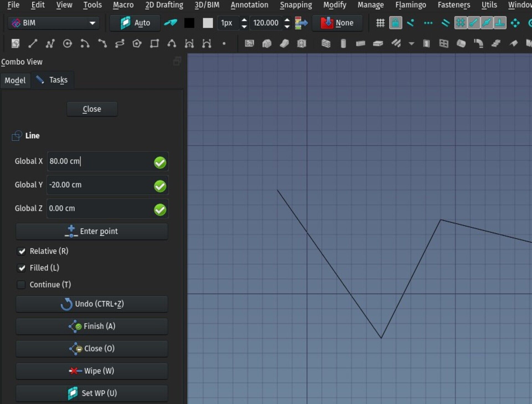Toggle Snap Extension dotted icon
The height and width of the screenshot is (404, 532).
[428, 23]
